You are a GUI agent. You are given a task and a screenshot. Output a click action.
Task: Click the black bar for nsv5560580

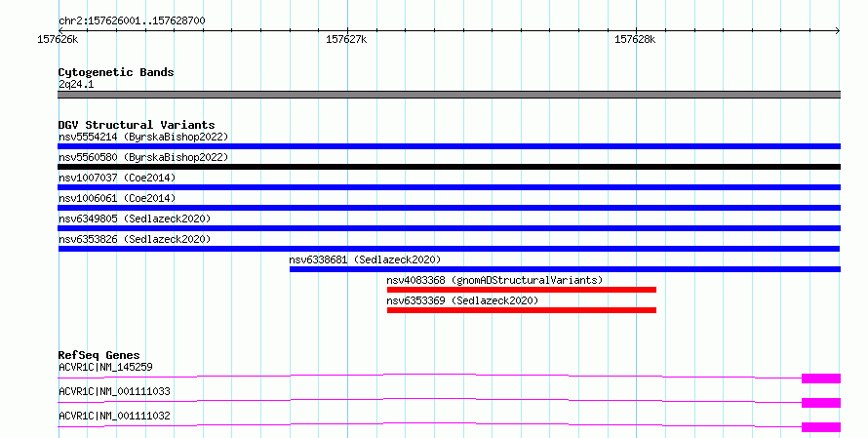[x=449, y=167]
